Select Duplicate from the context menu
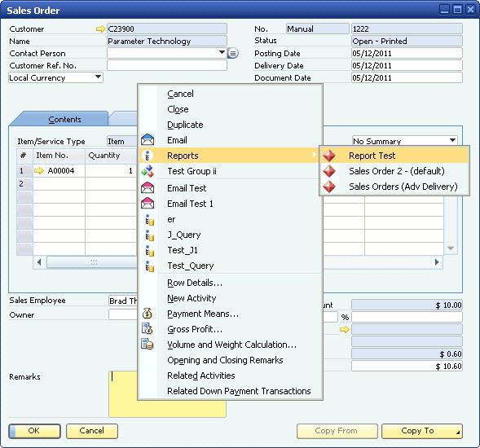480x448 pixels. [185, 125]
